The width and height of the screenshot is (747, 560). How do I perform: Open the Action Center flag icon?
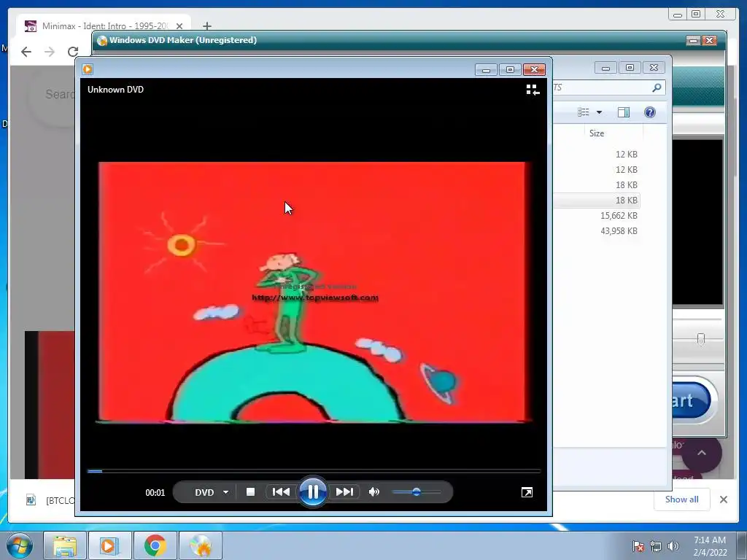638,546
